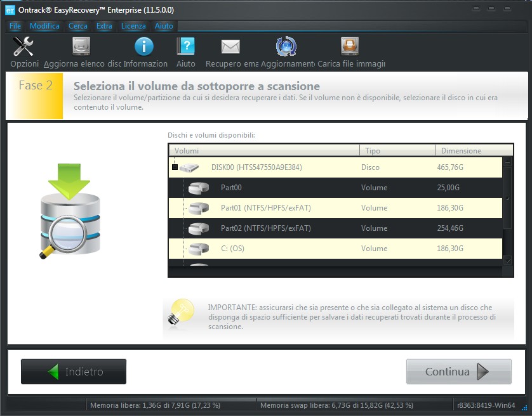Open the Recupero email envelope icon

point(230,47)
